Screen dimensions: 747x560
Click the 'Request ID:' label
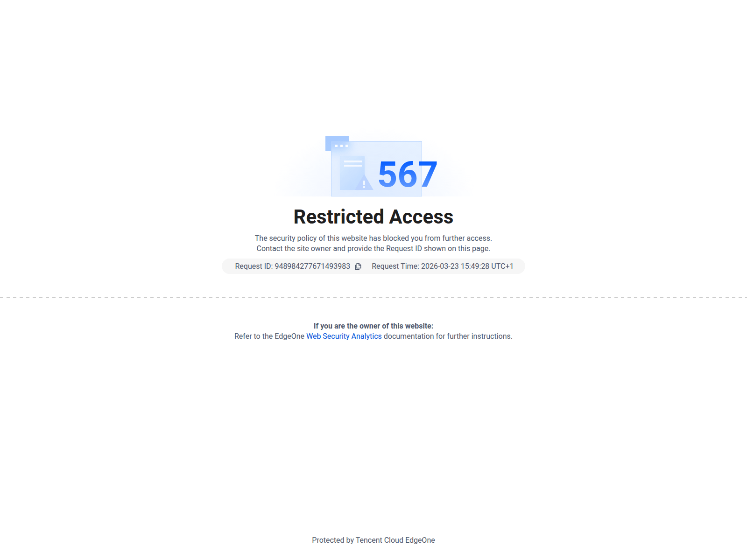click(254, 266)
